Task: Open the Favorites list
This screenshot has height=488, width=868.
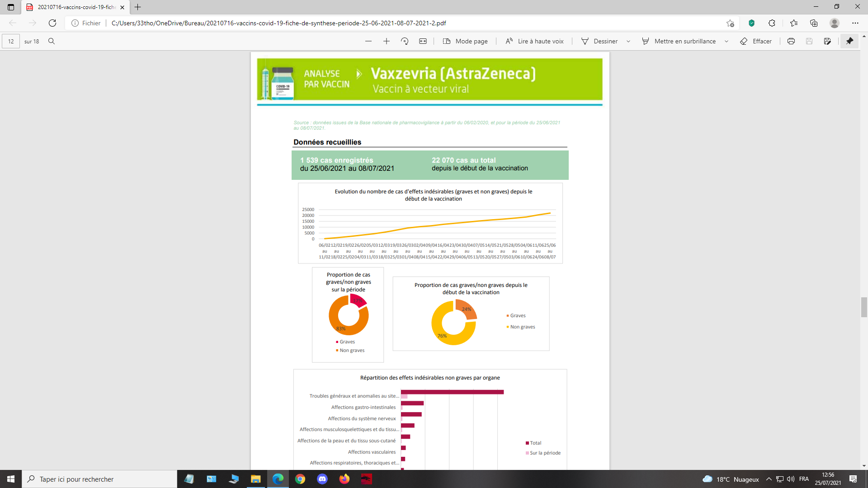Action: coord(794,23)
